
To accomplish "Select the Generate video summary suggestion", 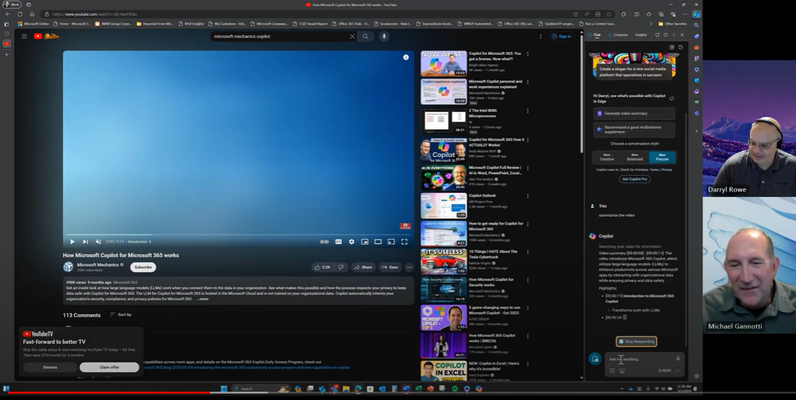I will coord(634,114).
